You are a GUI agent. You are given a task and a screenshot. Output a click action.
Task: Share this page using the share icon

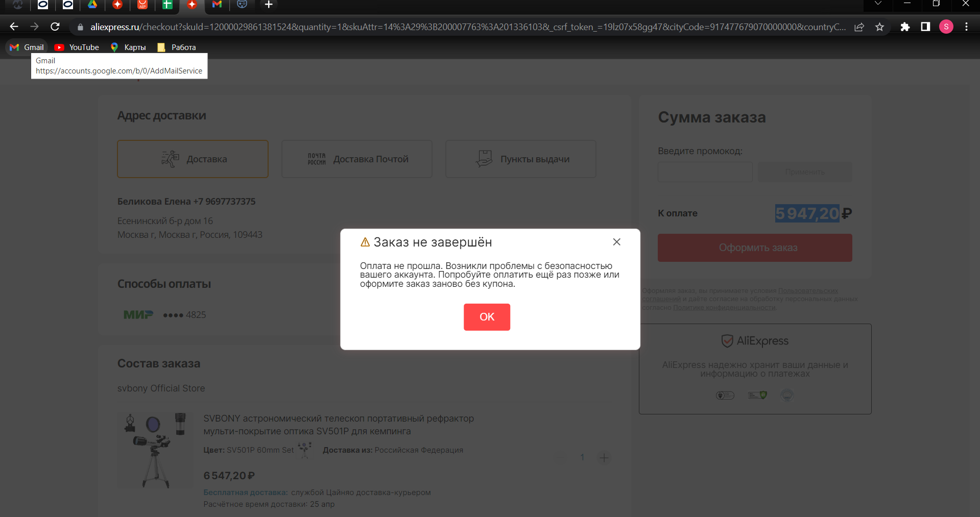859,27
